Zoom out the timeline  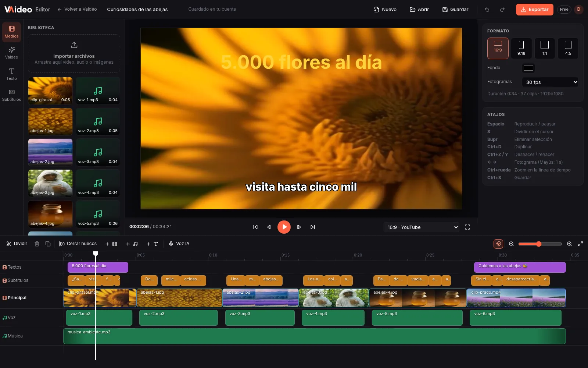pyautogui.click(x=511, y=244)
